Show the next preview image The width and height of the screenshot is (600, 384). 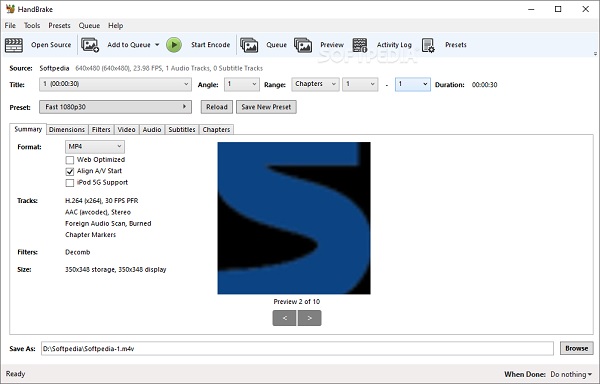point(310,318)
